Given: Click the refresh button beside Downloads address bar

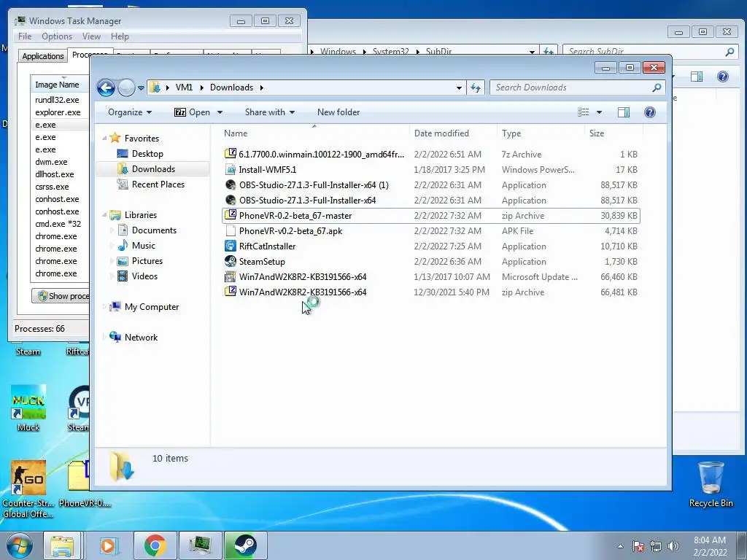Looking at the screenshot, I should [476, 87].
